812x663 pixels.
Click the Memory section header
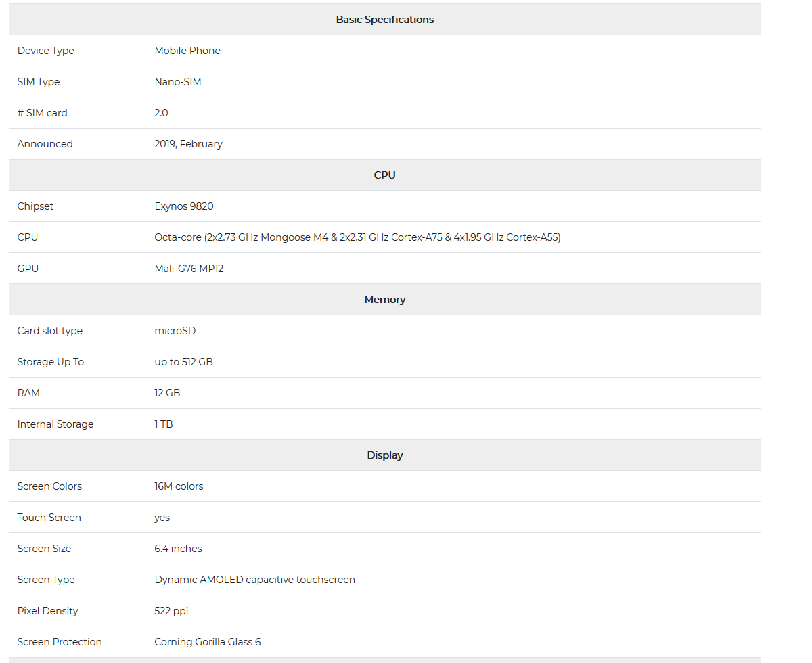384,300
